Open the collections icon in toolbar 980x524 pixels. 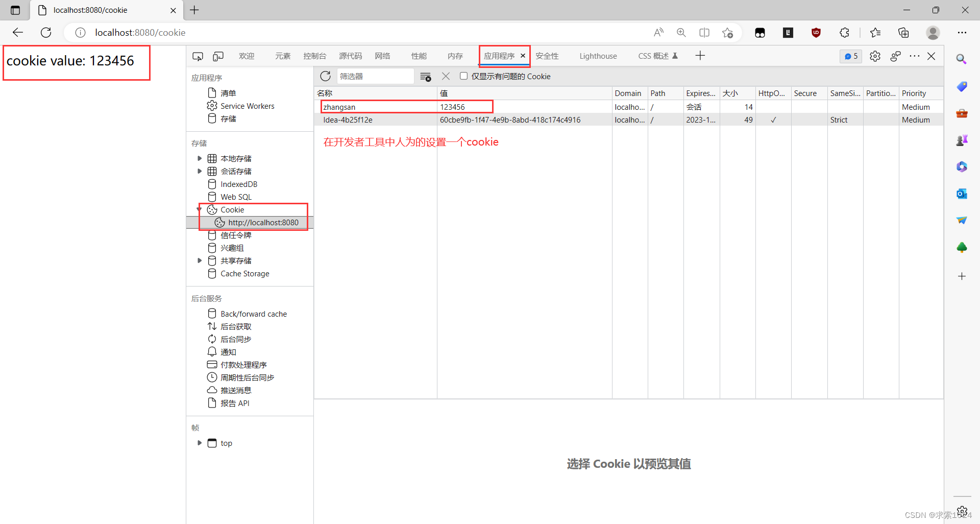point(903,33)
